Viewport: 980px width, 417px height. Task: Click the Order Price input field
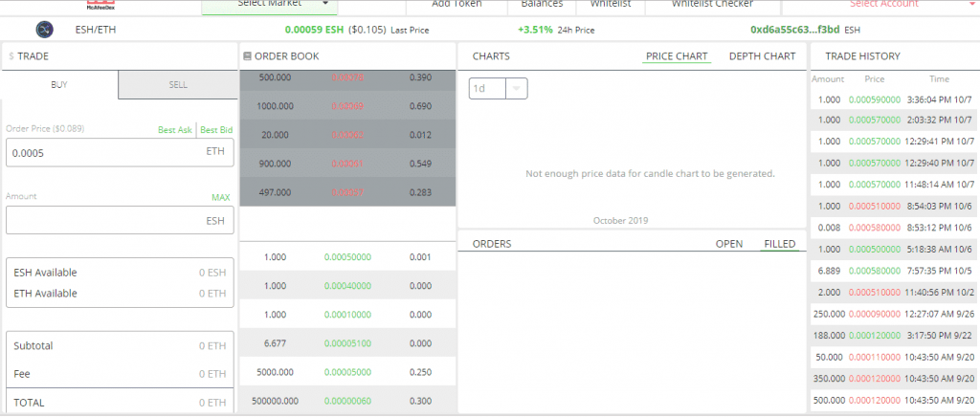[x=105, y=152]
